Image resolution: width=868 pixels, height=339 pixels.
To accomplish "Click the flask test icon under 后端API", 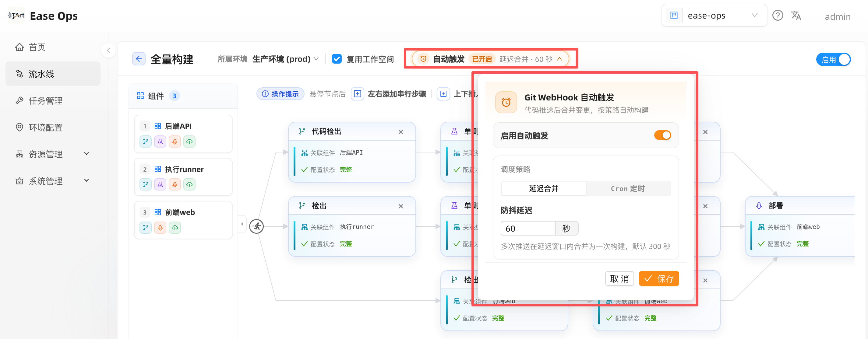I will pyautogui.click(x=160, y=142).
